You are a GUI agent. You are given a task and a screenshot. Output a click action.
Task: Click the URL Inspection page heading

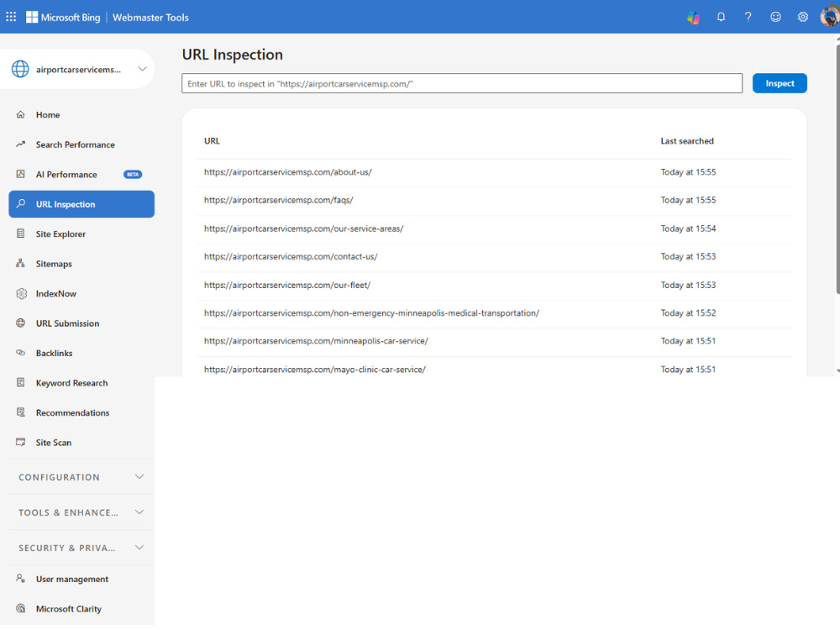tap(232, 55)
